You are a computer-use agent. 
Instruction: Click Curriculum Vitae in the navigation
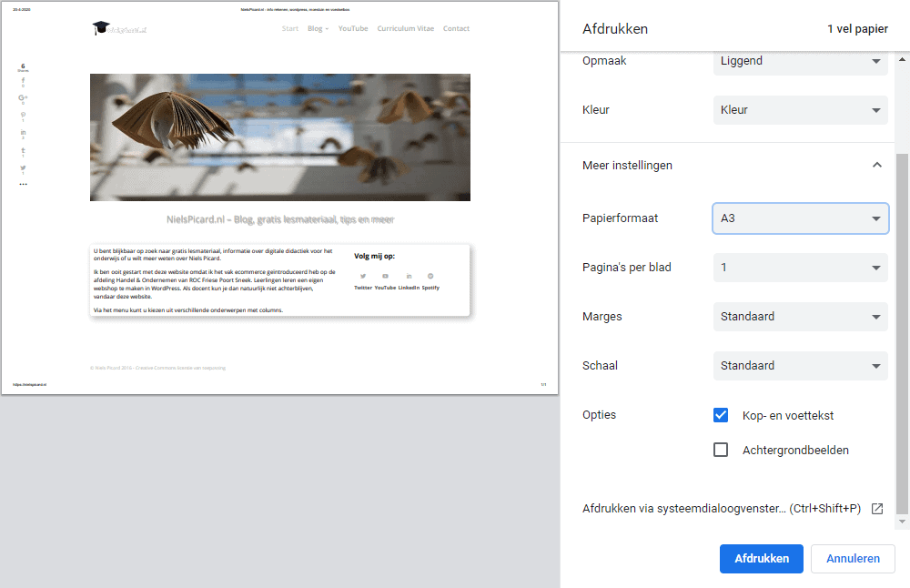point(405,28)
